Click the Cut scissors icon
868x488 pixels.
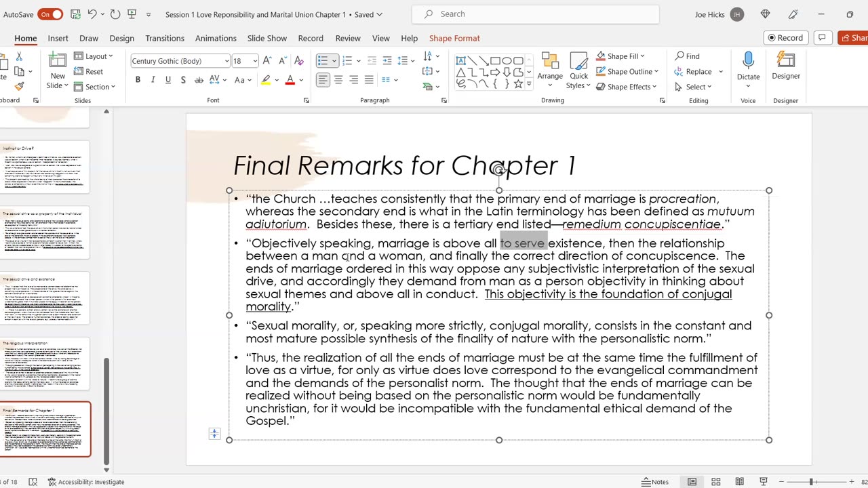19,57
